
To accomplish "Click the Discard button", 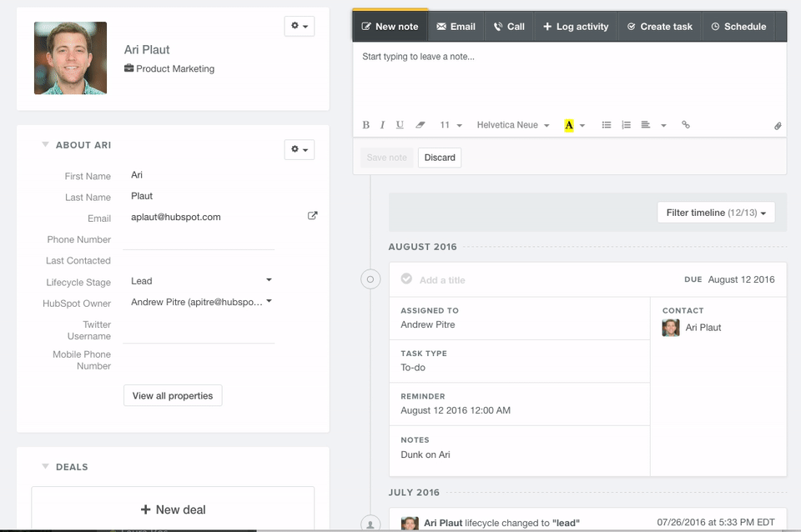I will [440, 158].
